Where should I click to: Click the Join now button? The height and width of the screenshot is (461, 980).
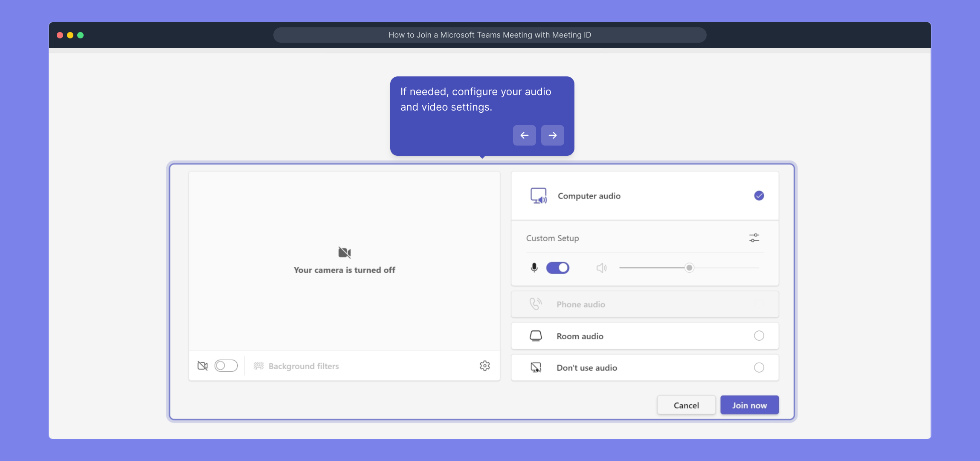pyautogui.click(x=749, y=405)
